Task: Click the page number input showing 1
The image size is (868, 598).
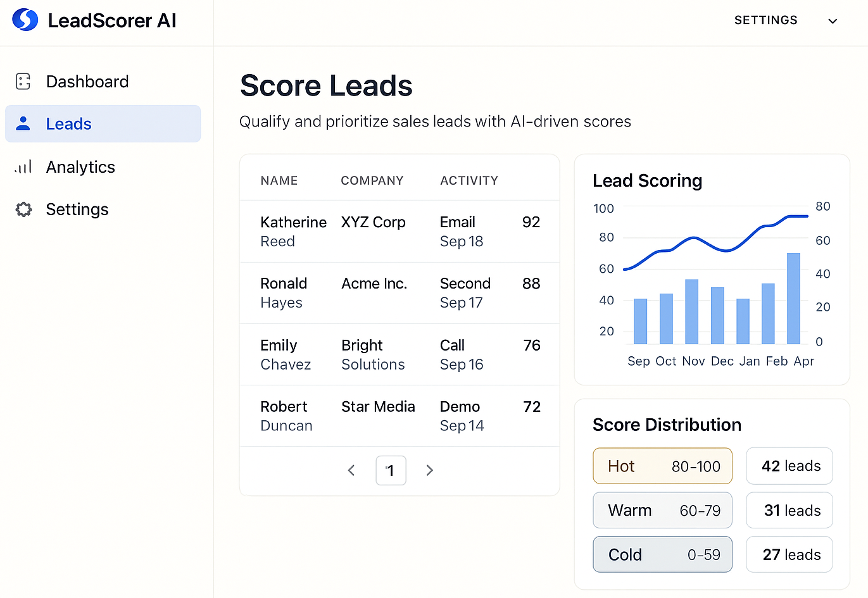Action: (x=391, y=470)
